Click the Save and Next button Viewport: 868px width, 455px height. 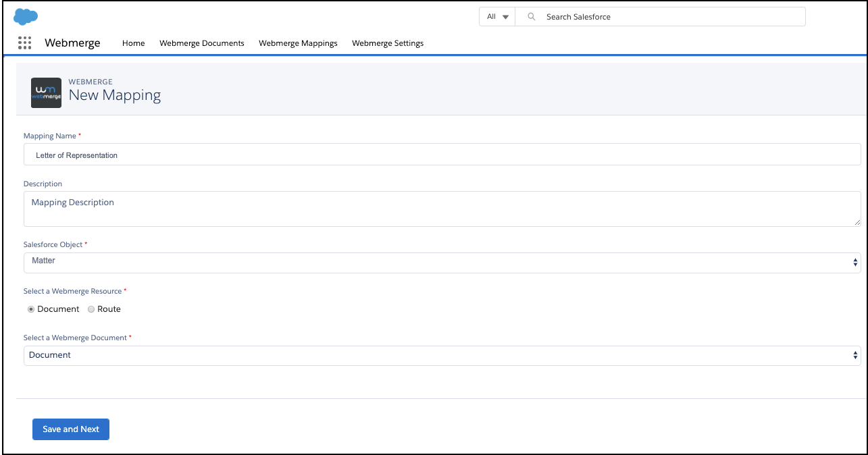[x=71, y=429]
